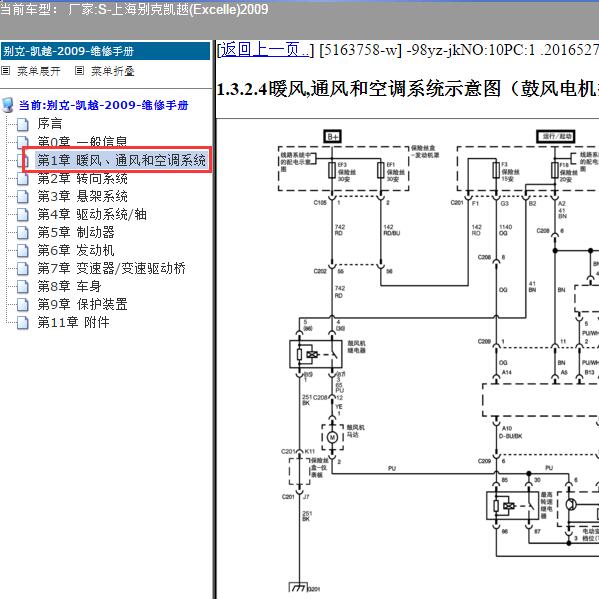Select 第1章 暖风、通风和空调系统 chapter
Image resolution: width=599 pixels, height=599 pixels.
(x=121, y=160)
